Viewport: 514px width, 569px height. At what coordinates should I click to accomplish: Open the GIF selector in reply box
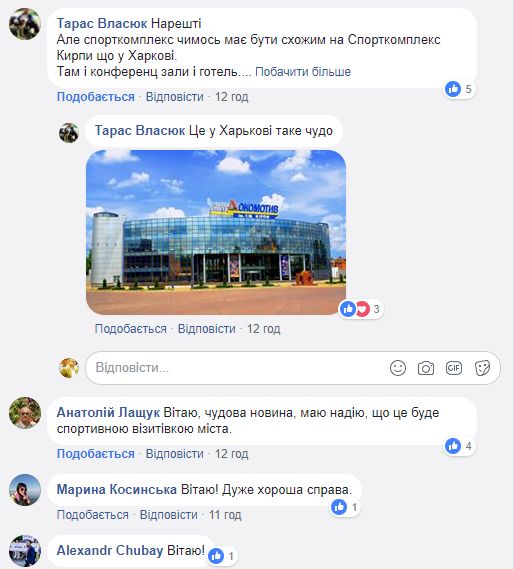pyautogui.click(x=454, y=368)
